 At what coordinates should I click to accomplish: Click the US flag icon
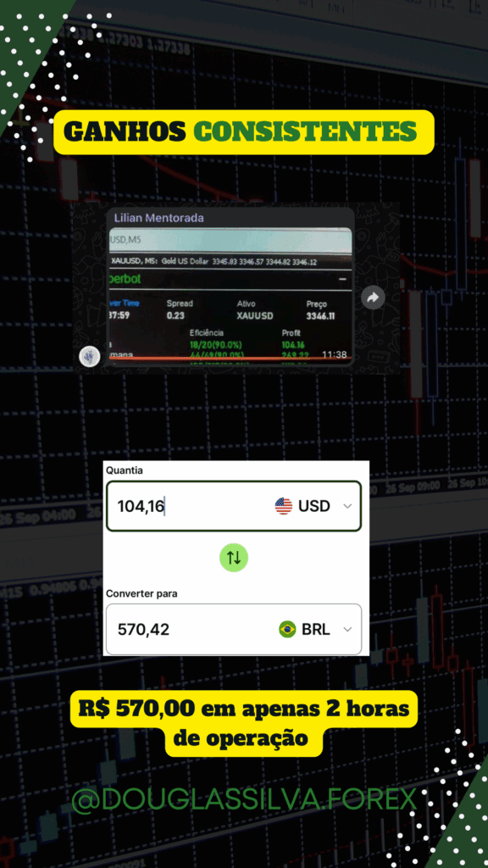[284, 506]
